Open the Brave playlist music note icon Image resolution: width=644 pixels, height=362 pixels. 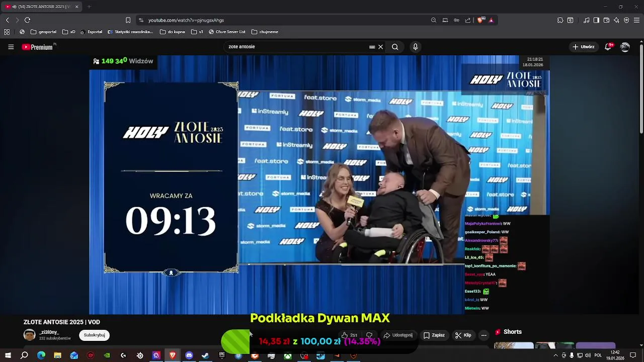click(x=586, y=20)
